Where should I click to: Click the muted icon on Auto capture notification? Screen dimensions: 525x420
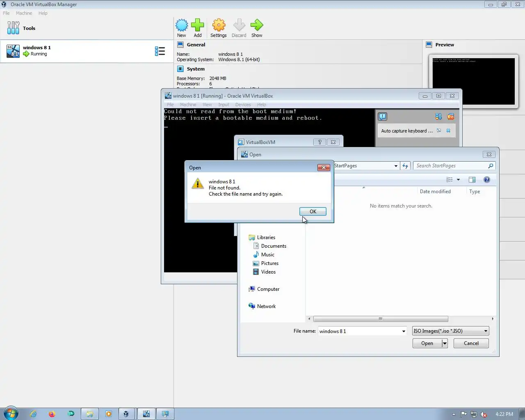[439, 130]
